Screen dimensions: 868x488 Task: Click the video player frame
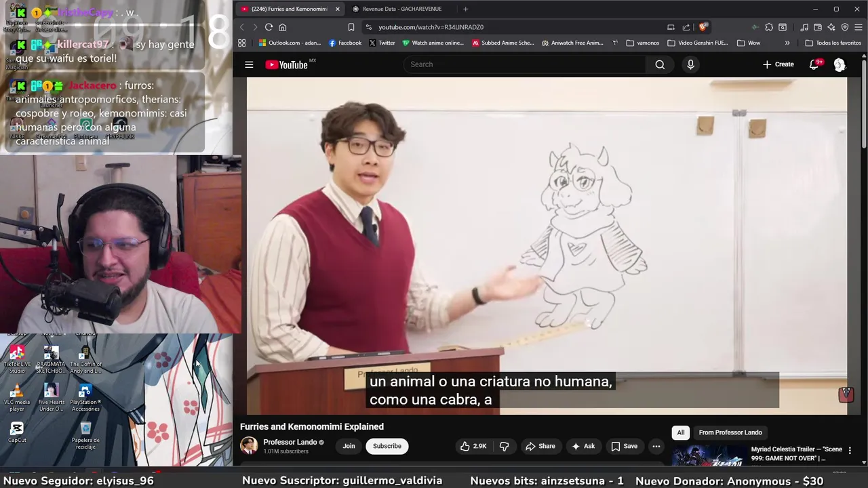point(547,245)
